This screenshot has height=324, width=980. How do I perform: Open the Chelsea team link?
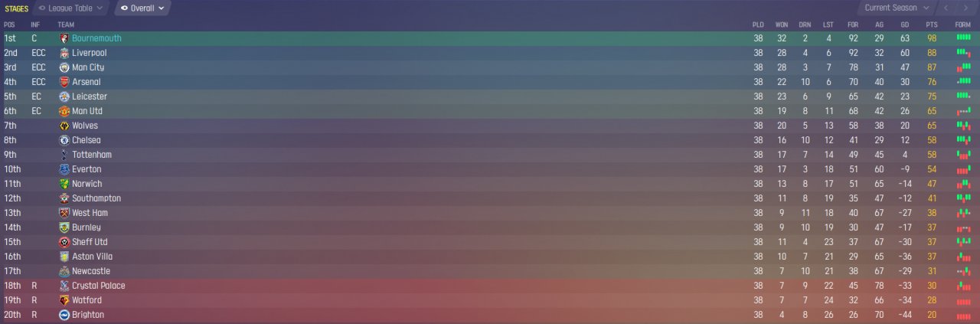tap(87, 140)
